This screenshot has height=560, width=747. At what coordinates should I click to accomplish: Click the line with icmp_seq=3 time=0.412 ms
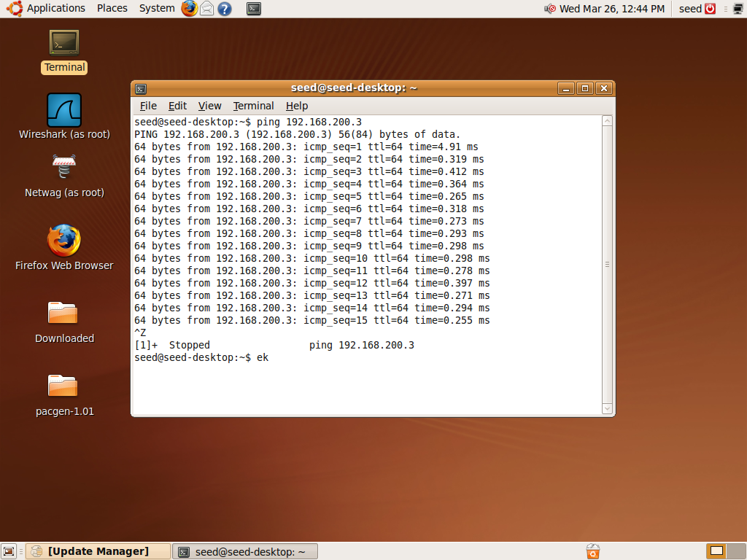(309, 171)
